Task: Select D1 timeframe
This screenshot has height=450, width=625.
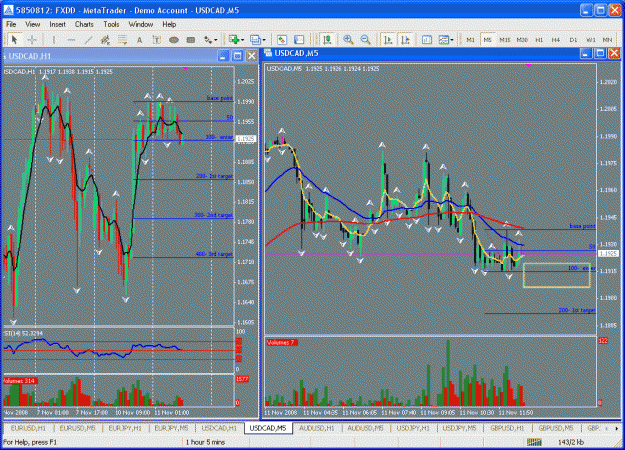Action: [573, 40]
